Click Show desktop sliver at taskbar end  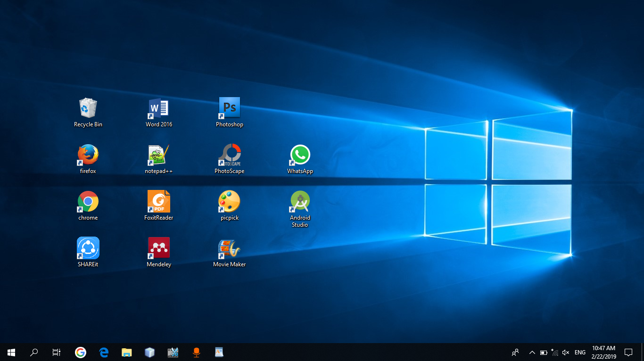pyautogui.click(x=643, y=352)
